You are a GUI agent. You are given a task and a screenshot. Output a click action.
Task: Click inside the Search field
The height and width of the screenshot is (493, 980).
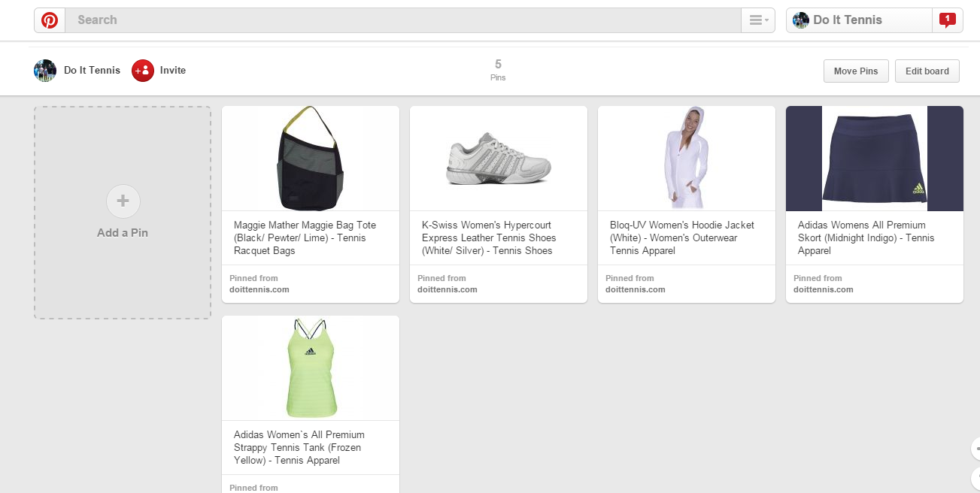tap(402, 20)
